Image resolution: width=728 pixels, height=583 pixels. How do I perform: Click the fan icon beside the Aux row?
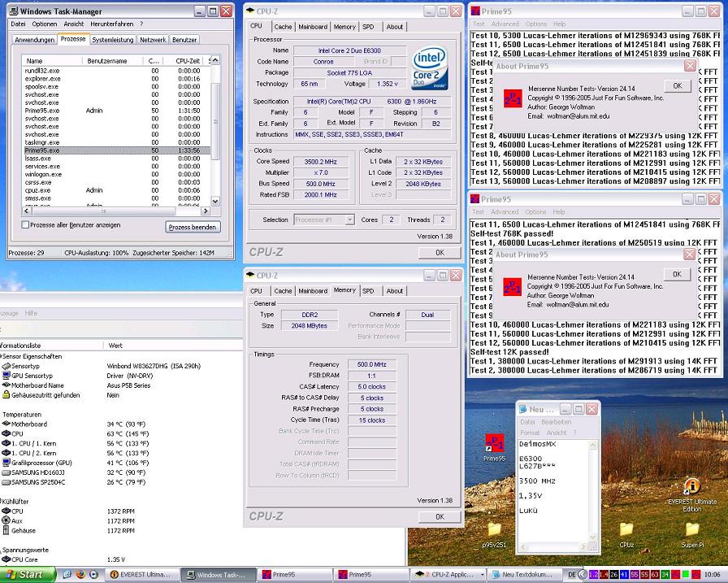click(6, 520)
